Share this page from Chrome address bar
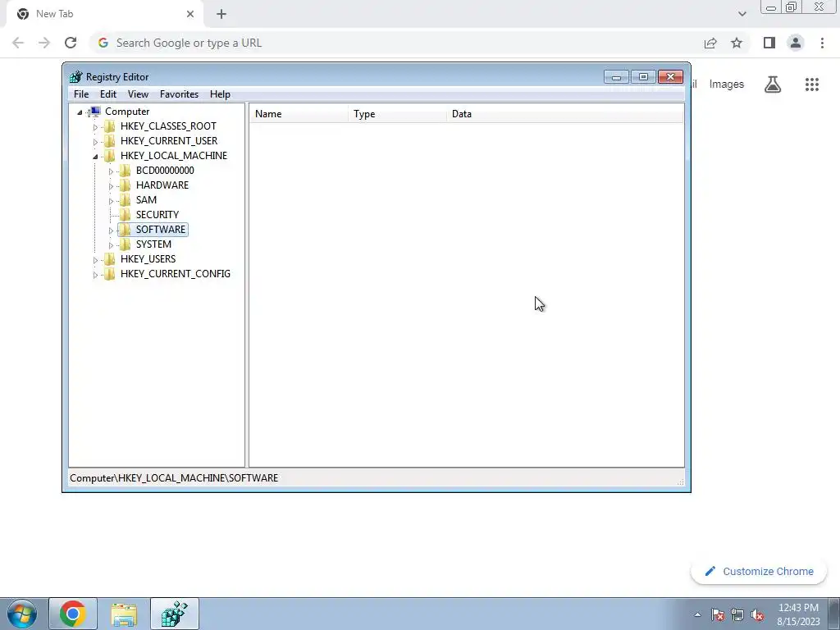840x630 pixels. tap(710, 43)
